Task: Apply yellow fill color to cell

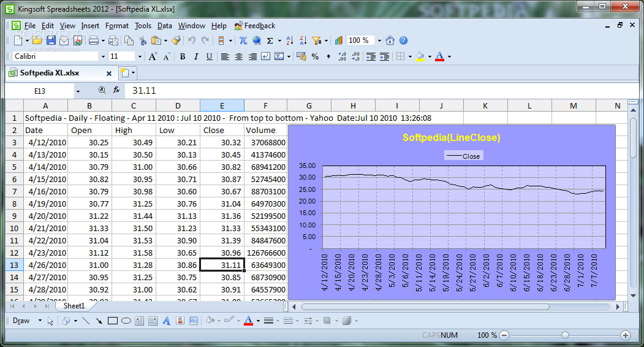Action: [420, 56]
